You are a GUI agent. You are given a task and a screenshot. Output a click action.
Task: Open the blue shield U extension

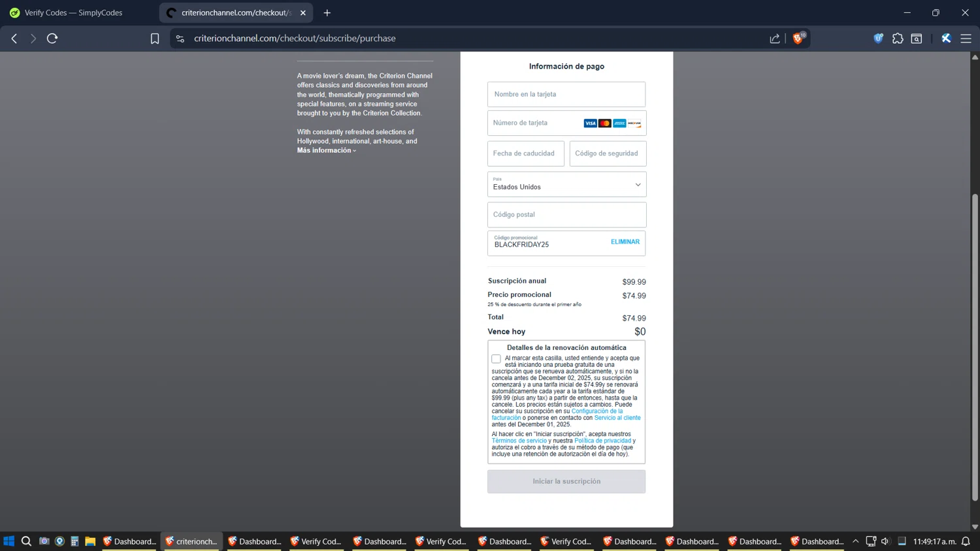click(879, 39)
